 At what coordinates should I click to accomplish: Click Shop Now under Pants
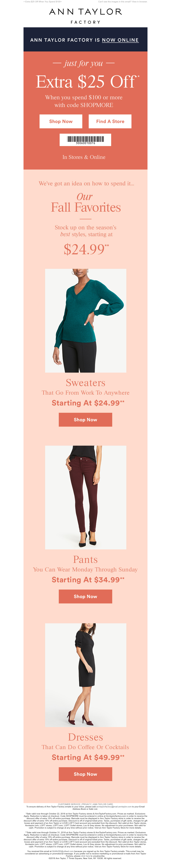(85, 597)
